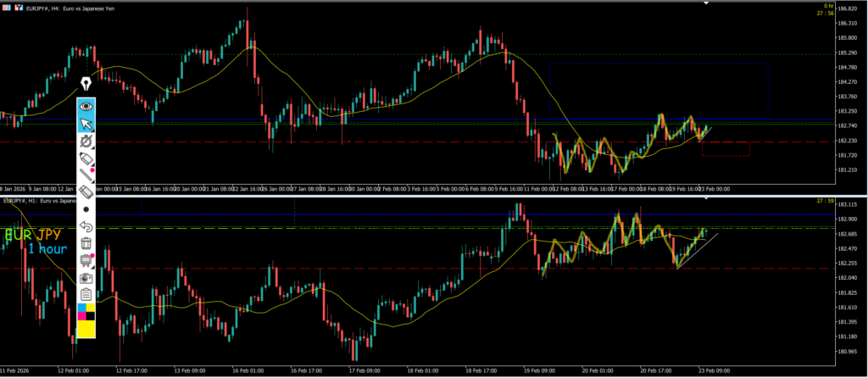Pick the magenta color swatch

pyautogui.click(x=81, y=315)
